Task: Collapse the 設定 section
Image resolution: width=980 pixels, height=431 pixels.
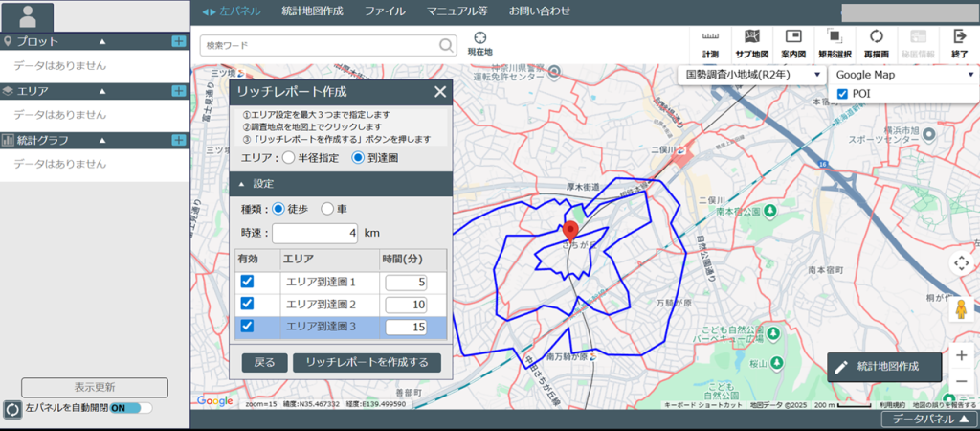Action: pos(341,184)
